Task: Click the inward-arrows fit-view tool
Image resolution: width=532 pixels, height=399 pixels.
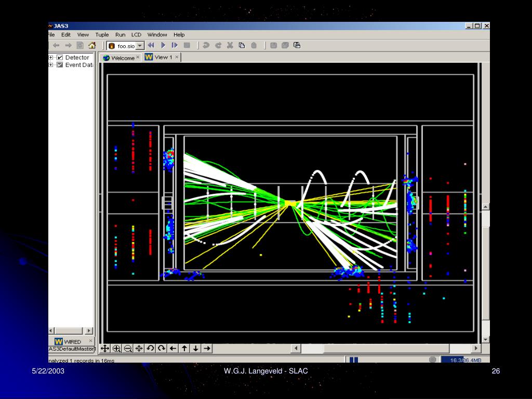Action: pos(139,349)
